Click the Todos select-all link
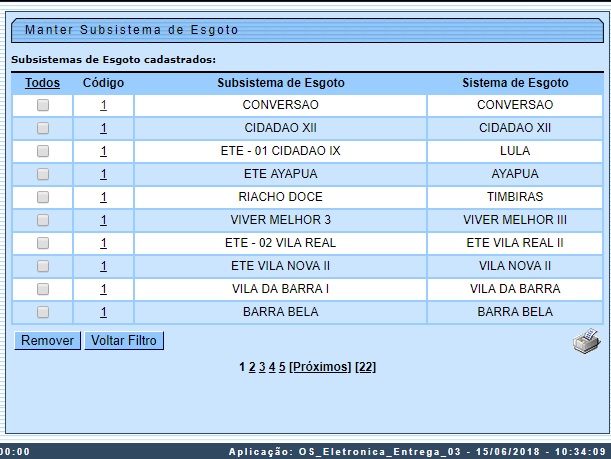 43,82
